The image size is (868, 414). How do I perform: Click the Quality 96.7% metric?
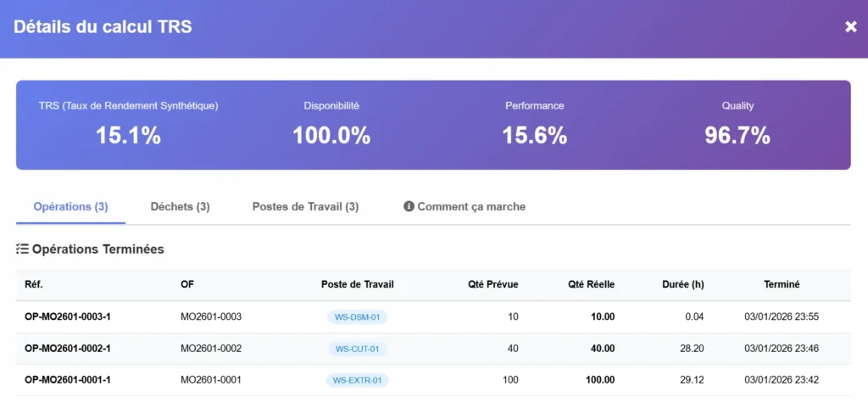[737, 135]
